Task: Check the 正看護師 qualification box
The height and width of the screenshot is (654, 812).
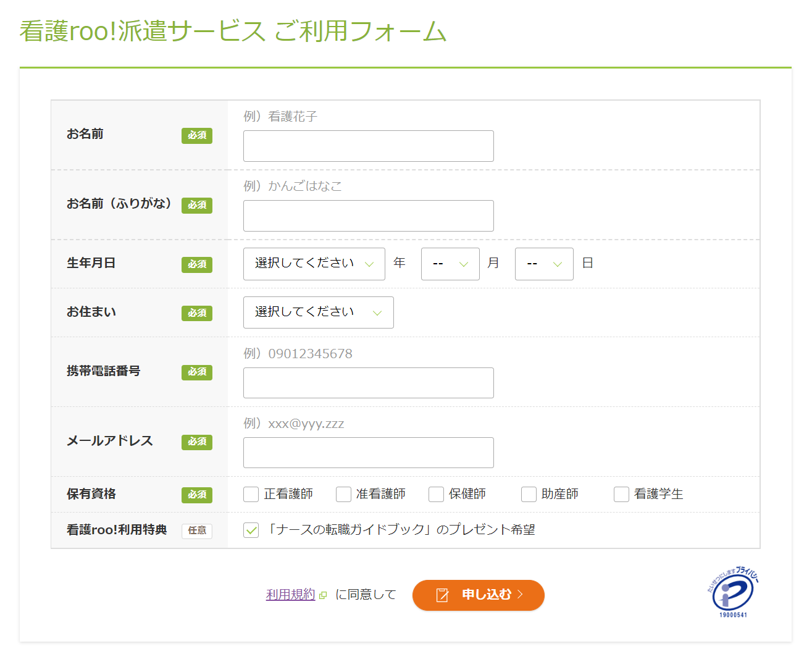Action: pos(251,494)
